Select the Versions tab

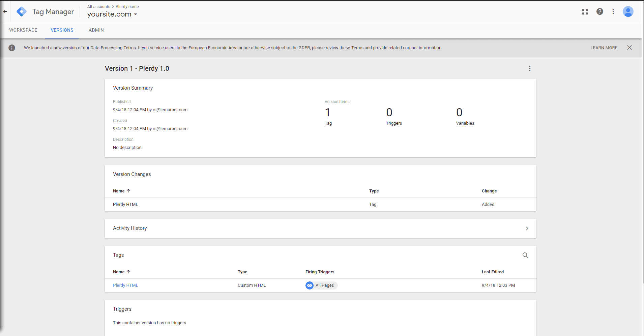[62, 30]
